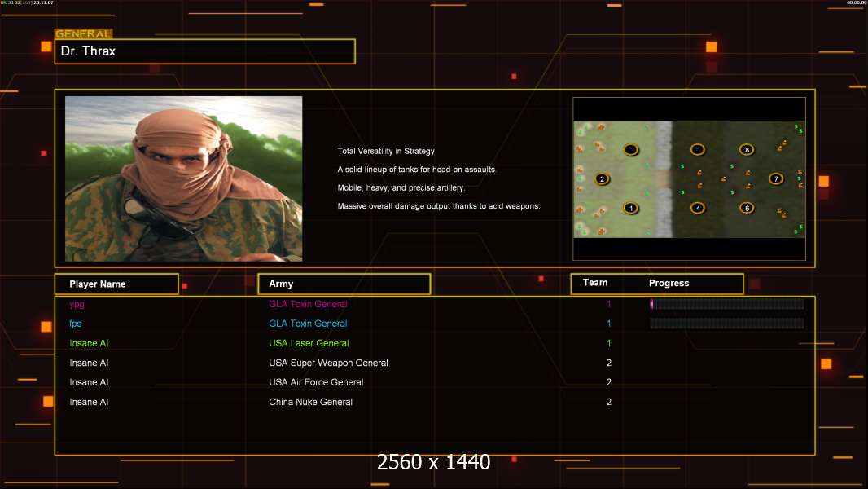Click GLA Toxin General in the ypg row

point(308,304)
